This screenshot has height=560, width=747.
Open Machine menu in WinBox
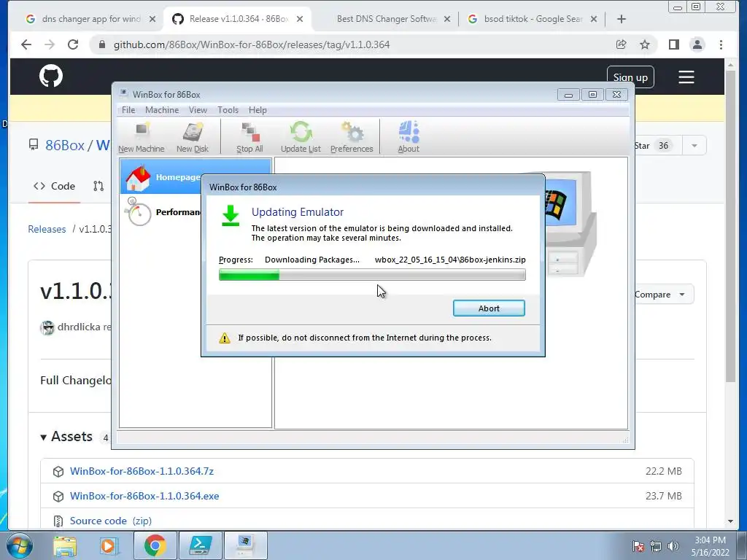[162, 110]
